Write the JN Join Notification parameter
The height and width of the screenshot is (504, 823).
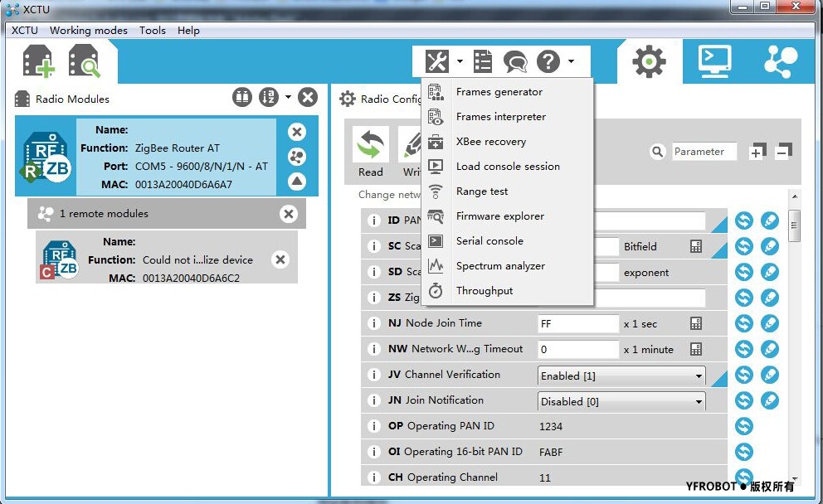(x=770, y=401)
